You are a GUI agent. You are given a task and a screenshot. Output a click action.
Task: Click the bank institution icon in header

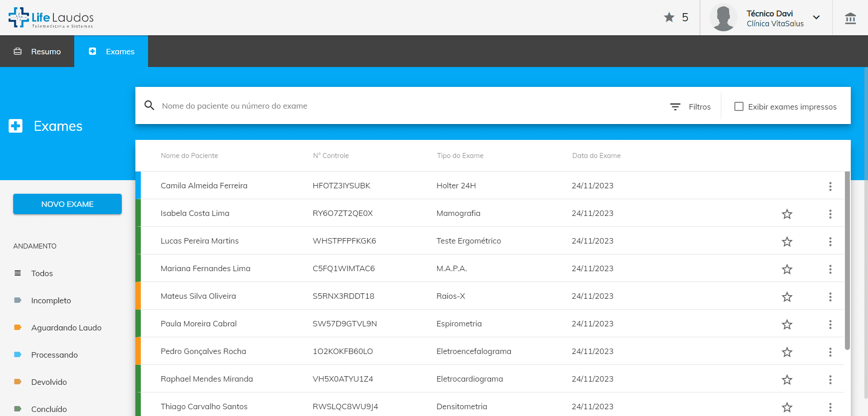(x=850, y=18)
